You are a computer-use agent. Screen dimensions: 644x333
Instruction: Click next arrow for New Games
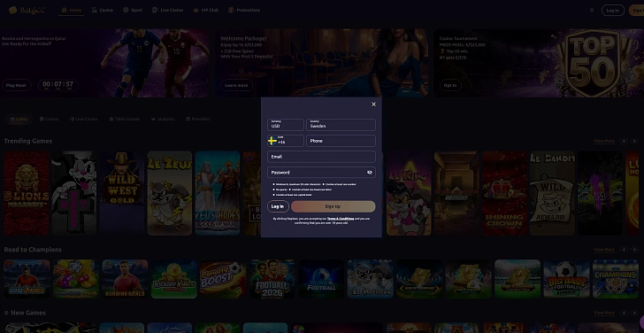(634, 313)
